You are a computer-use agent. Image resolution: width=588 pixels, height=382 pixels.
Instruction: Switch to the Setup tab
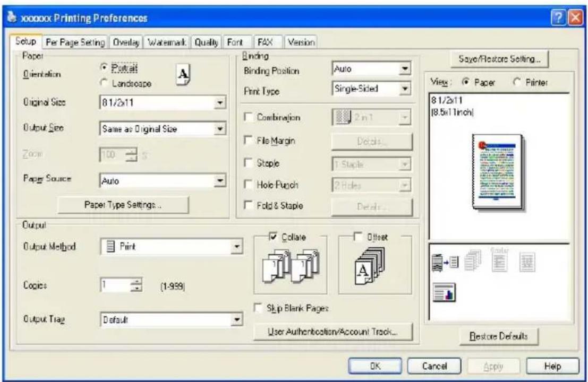pos(26,41)
